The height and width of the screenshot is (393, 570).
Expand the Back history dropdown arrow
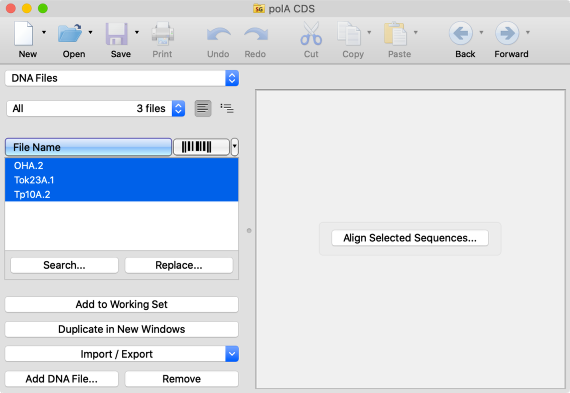[x=481, y=32]
